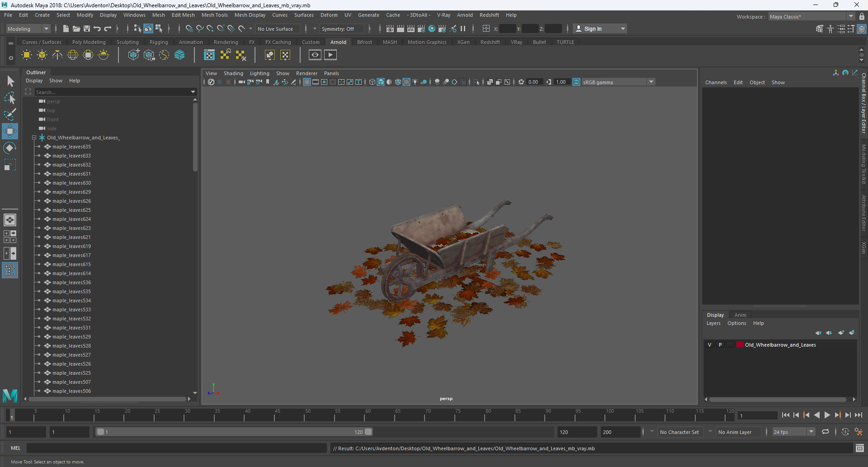
Task: Activate the Move tool in the toolbox
Action: [x=10, y=131]
